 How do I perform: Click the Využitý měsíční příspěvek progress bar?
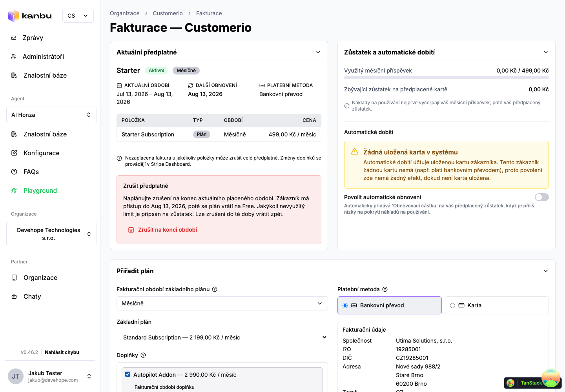(447, 78)
